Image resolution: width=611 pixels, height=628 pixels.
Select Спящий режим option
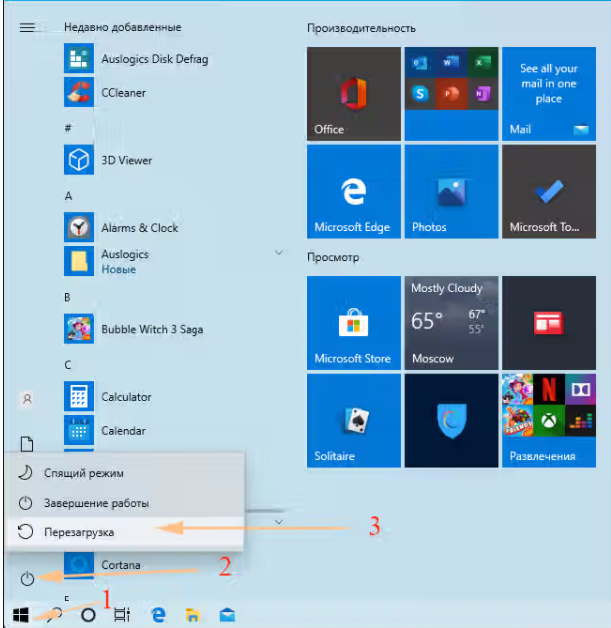click(84, 473)
